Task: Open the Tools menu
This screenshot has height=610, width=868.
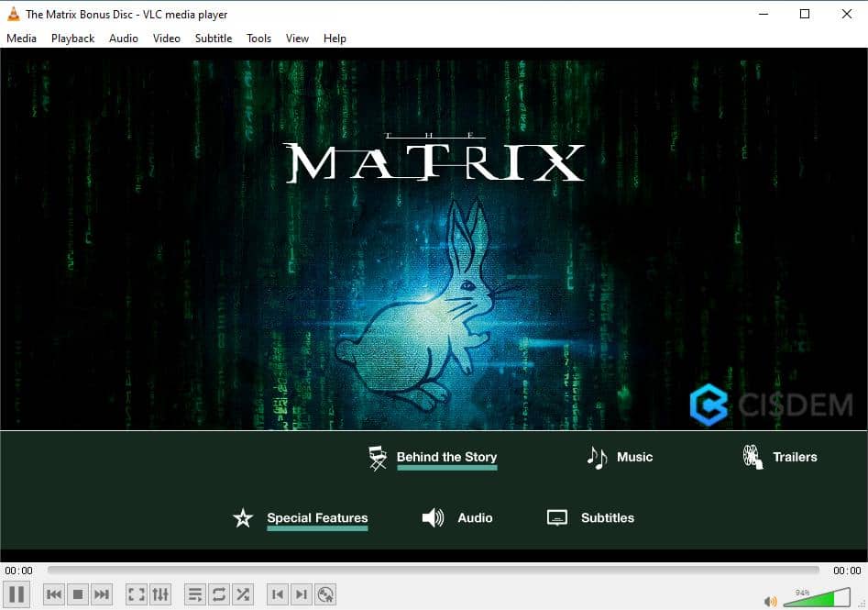Action: [258, 38]
